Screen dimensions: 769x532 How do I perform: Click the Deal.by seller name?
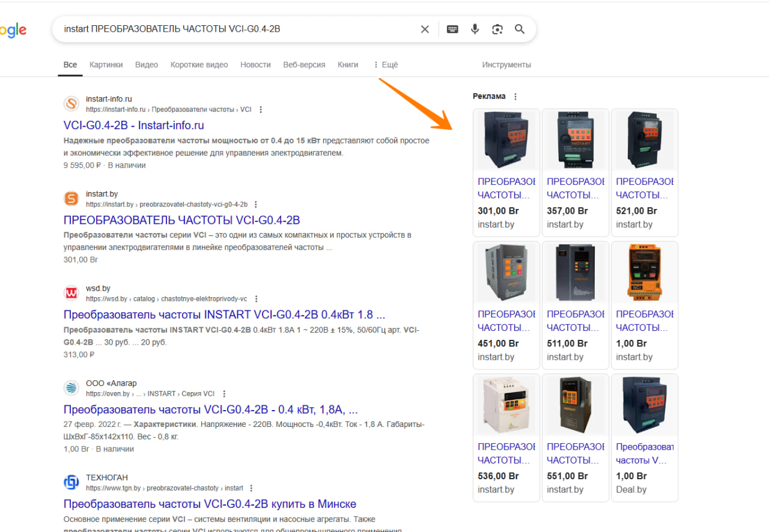pyautogui.click(x=631, y=489)
